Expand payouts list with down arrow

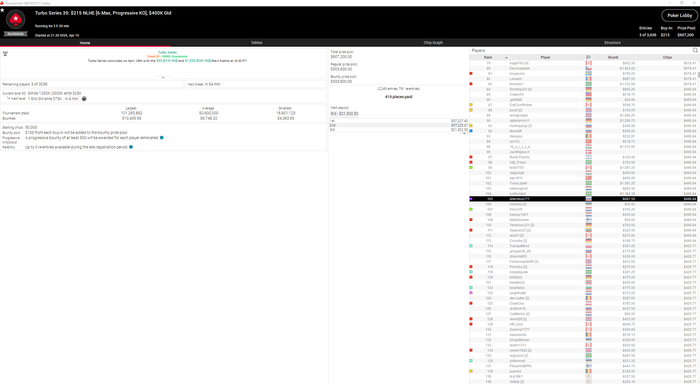pos(464,133)
